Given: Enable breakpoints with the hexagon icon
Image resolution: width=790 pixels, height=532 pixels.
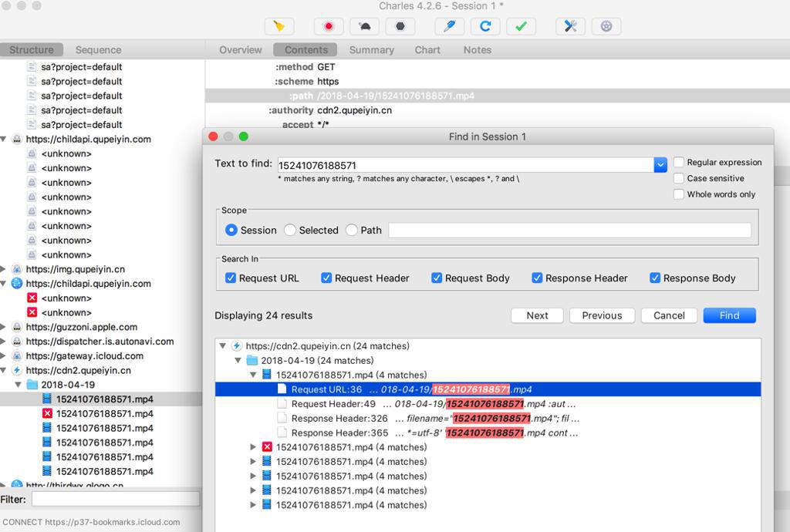Looking at the screenshot, I should tap(400, 26).
